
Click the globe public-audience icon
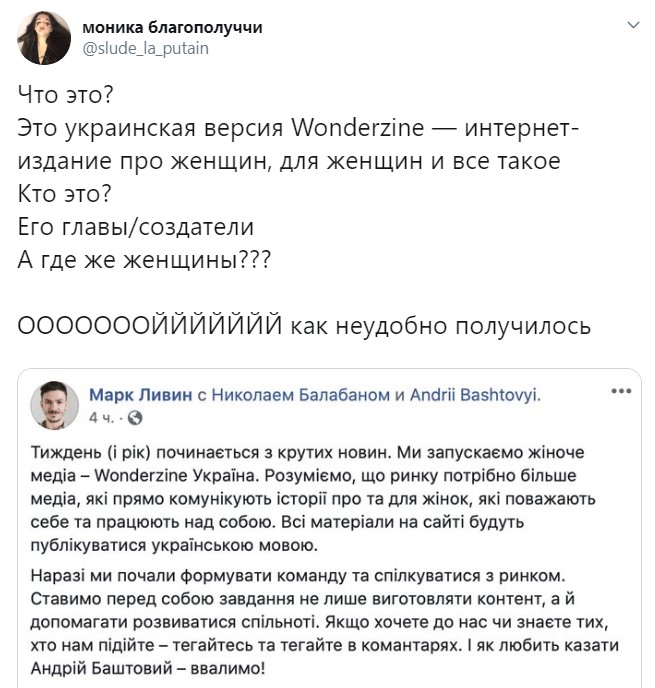pyautogui.click(x=136, y=416)
